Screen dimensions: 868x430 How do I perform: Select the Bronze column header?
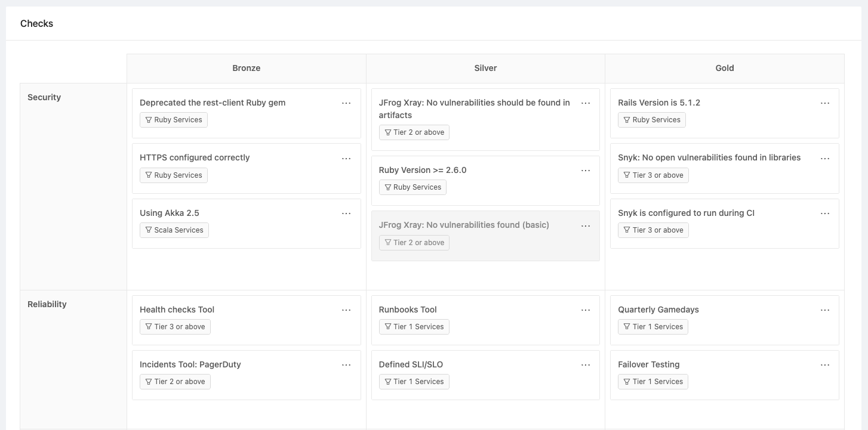(x=247, y=69)
